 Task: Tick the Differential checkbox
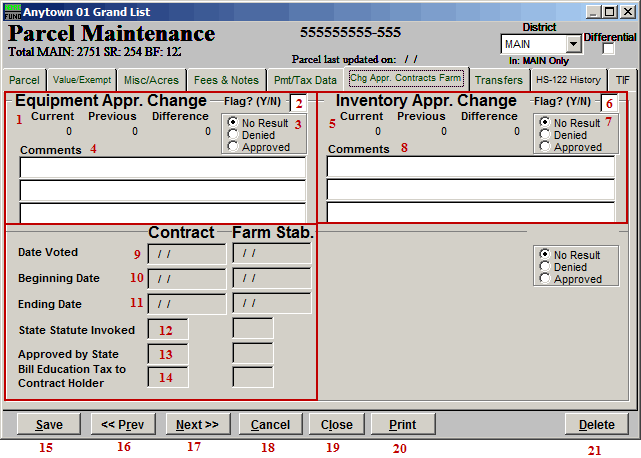[x=609, y=50]
